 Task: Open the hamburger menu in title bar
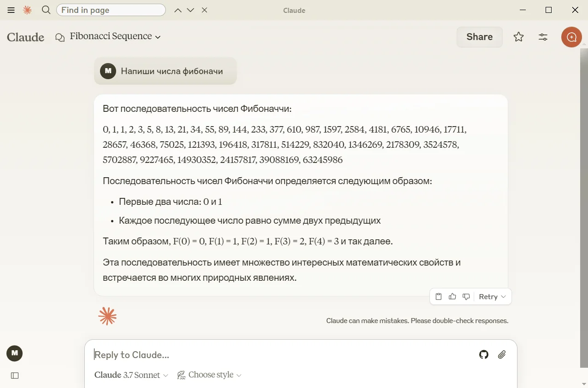tap(11, 10)
